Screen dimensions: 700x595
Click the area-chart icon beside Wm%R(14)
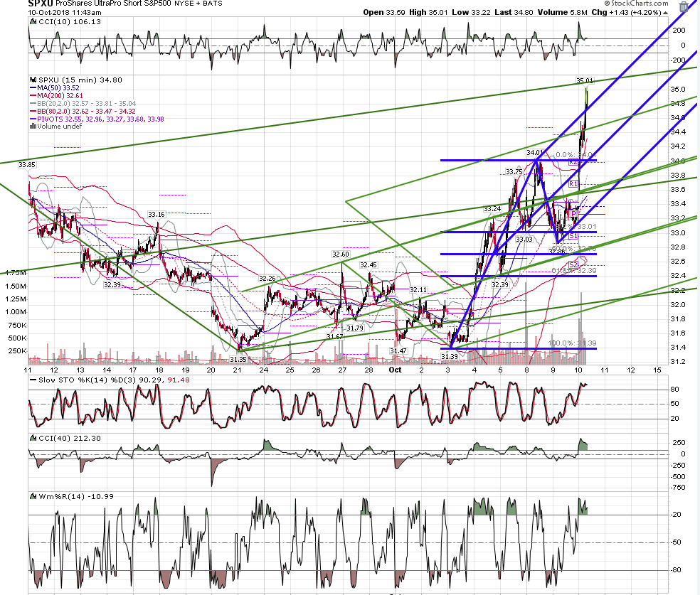(33, 496)
